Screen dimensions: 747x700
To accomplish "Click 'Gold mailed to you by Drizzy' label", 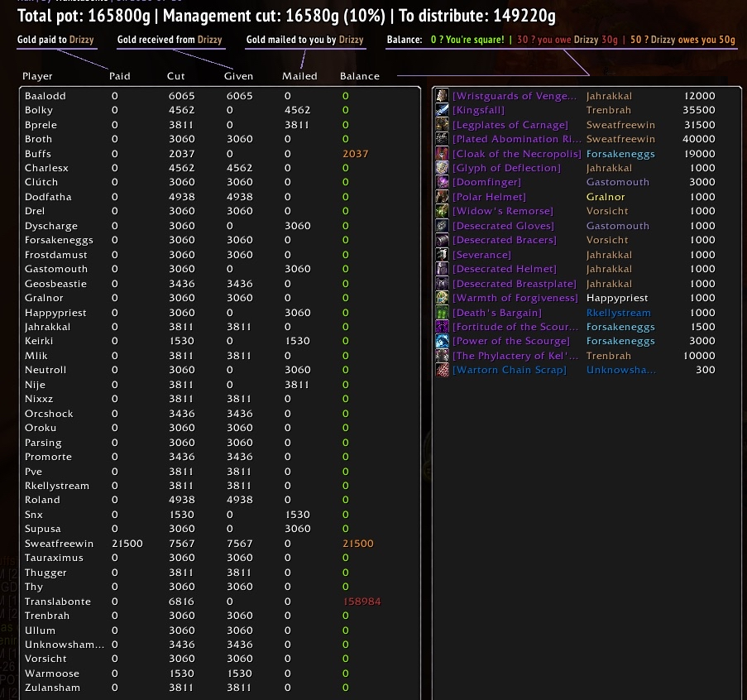I will (x=305, y=40).
